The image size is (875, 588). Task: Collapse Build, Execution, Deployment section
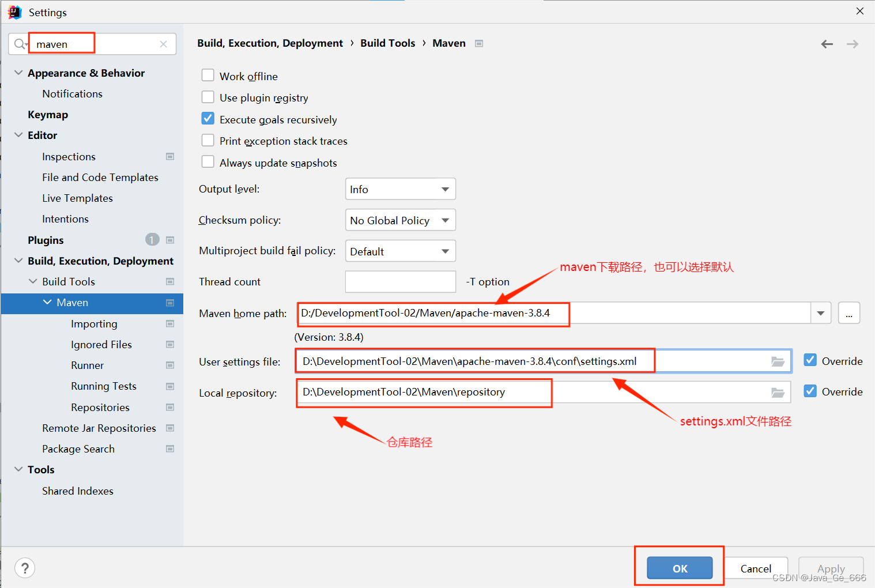[x=18, y=261]
